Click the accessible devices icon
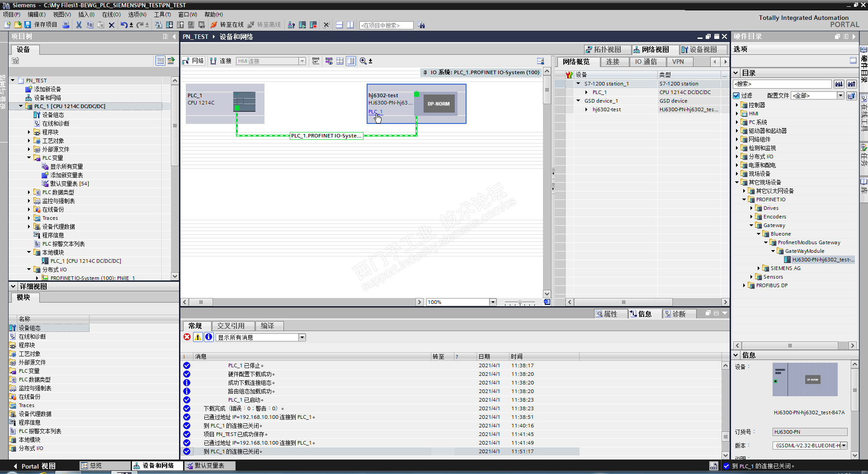Viewport: 868px width, 474px height. point(292,25)
